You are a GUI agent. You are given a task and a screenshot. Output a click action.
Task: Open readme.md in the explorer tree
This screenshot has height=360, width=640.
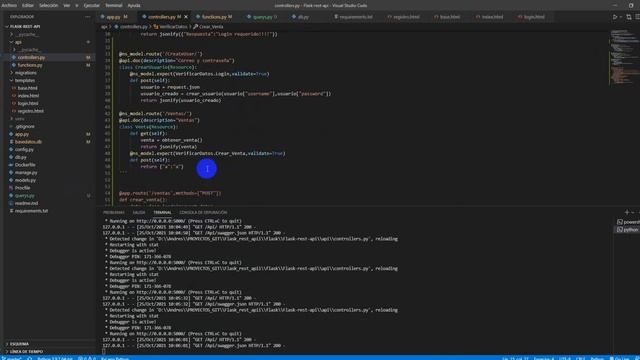pos(26,203)
